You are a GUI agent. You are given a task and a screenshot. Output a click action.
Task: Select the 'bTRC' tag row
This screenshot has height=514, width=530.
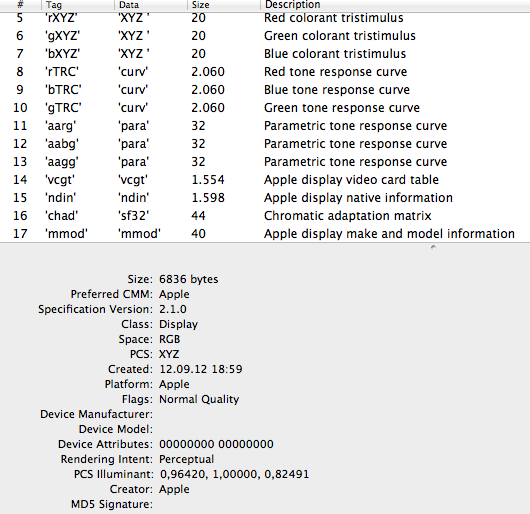(265, 90)
